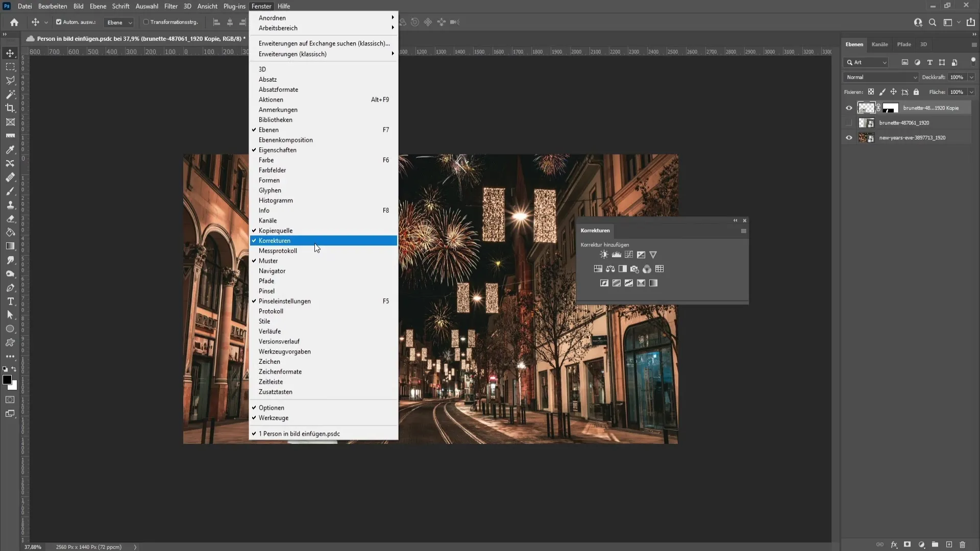Toggle visibility of new-years-eve layer
This screenshot has width=980, height=551.
point(849,137)
